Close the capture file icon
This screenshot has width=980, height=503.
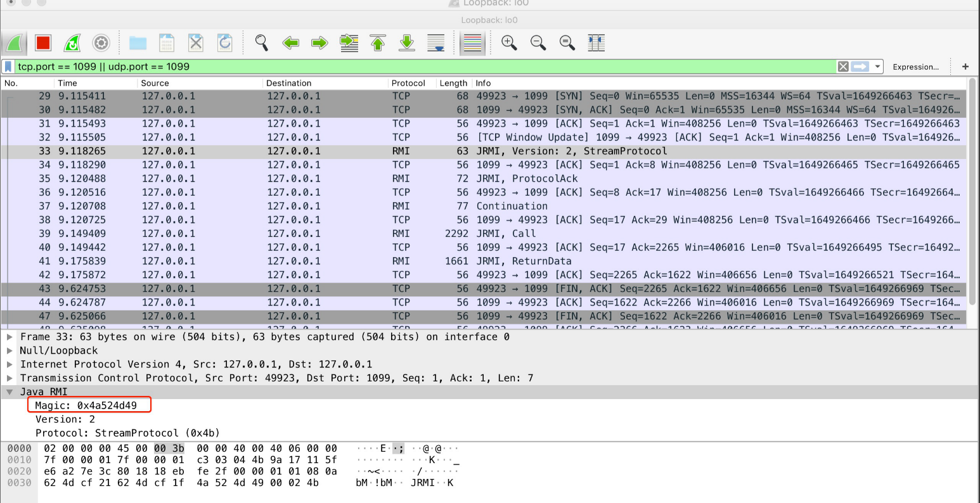196,43
